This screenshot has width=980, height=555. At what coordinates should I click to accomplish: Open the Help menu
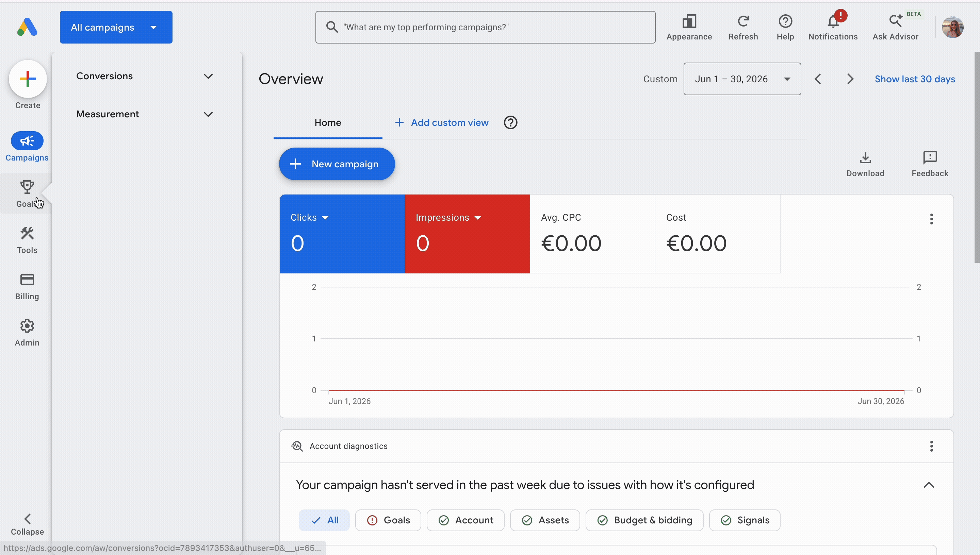(785, 28)
